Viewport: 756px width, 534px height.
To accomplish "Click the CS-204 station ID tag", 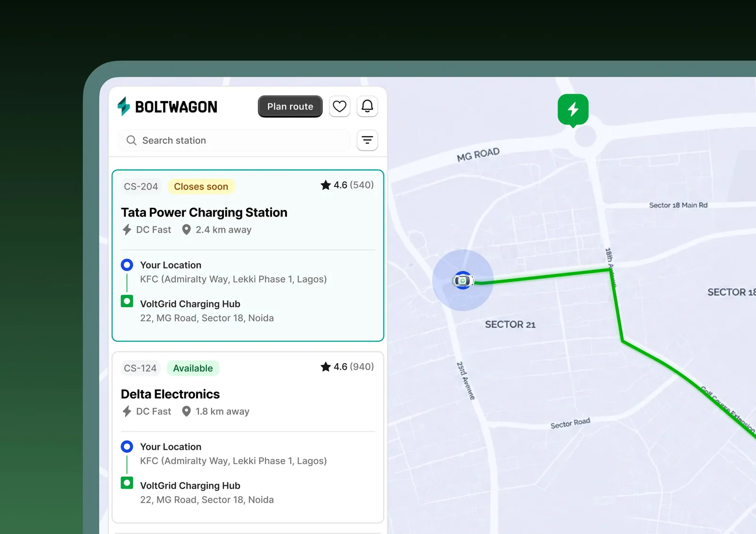I will pos(141,186).
